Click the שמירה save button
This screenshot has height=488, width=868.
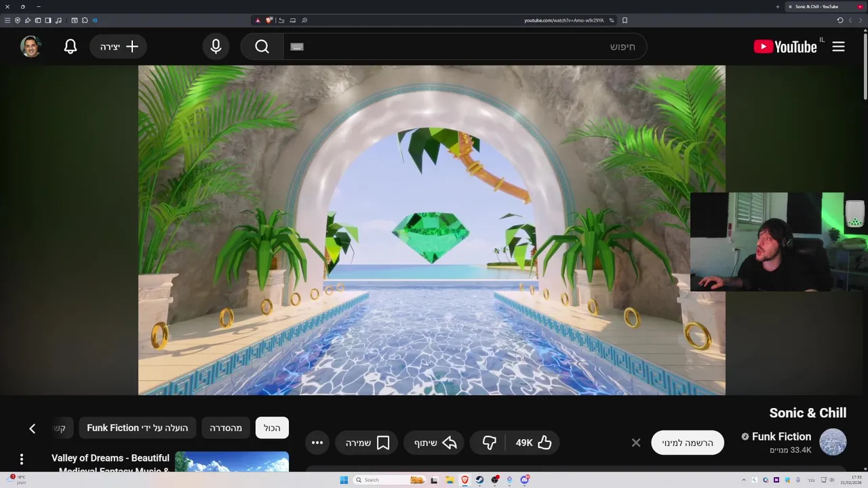[x=367, y=443]
